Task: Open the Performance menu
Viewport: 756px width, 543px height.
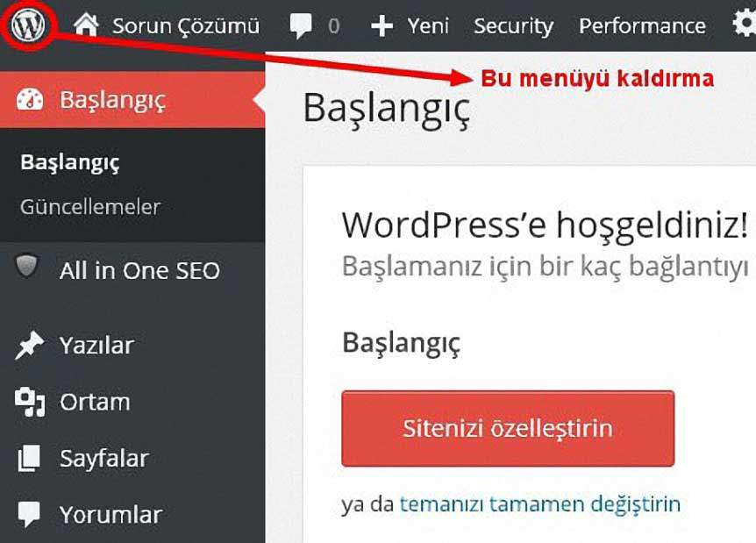Action: 642,26
